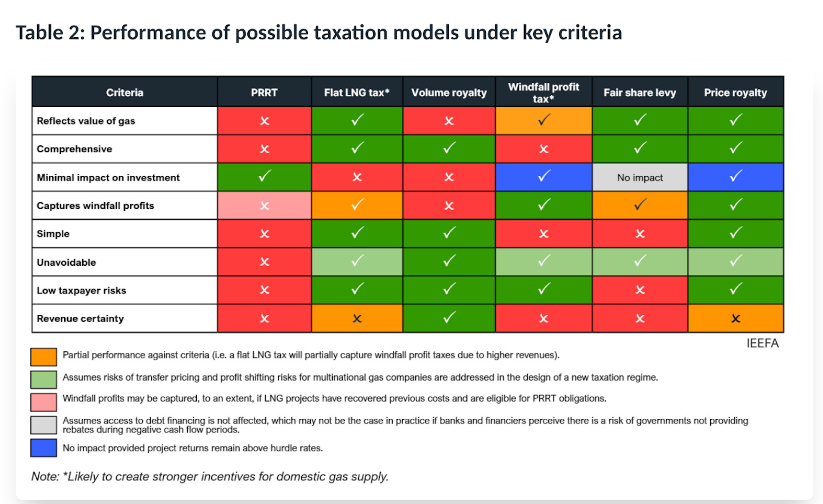Viewport: 823px width, 504px height.
Task: Click the orange legend swatch
Action: pos(43,357)
